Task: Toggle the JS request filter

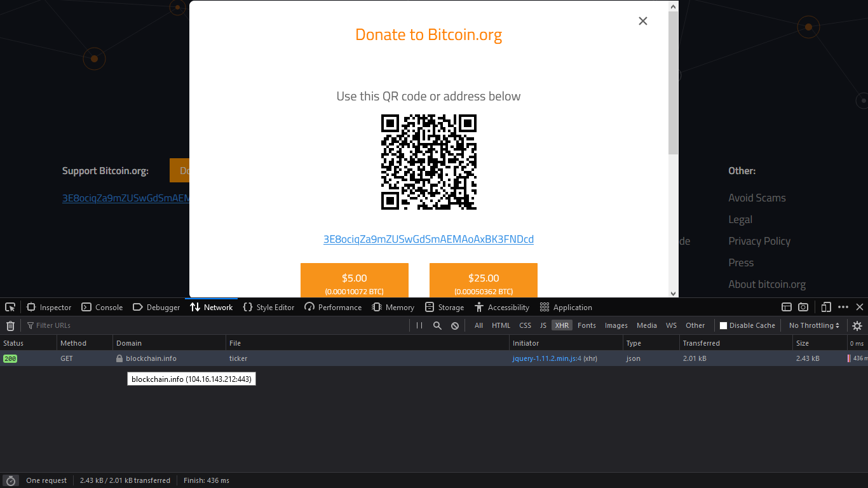Action: (x=543, y=325)
